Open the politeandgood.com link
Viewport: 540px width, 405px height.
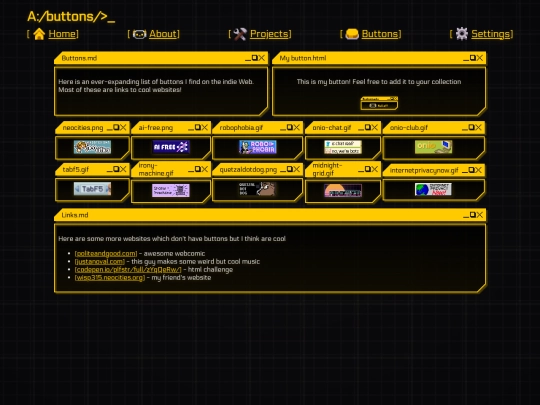click(x=106, y=253)
